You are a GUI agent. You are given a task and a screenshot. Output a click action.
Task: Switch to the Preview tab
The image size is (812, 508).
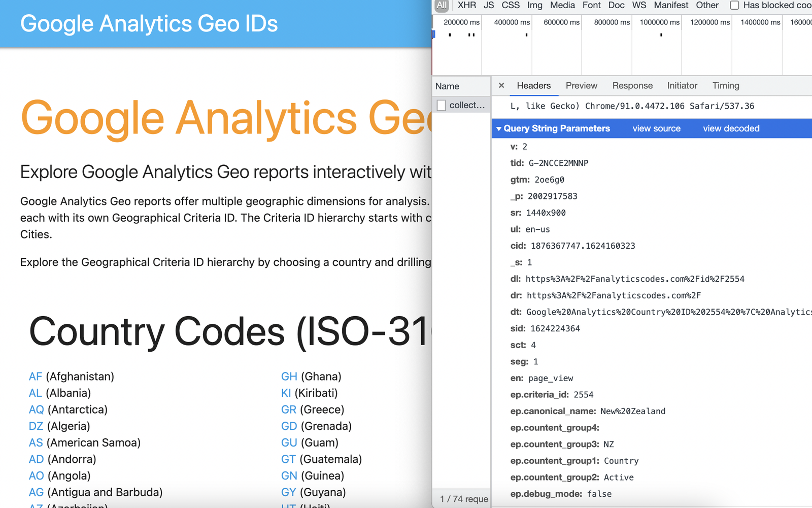coord(581,85)
